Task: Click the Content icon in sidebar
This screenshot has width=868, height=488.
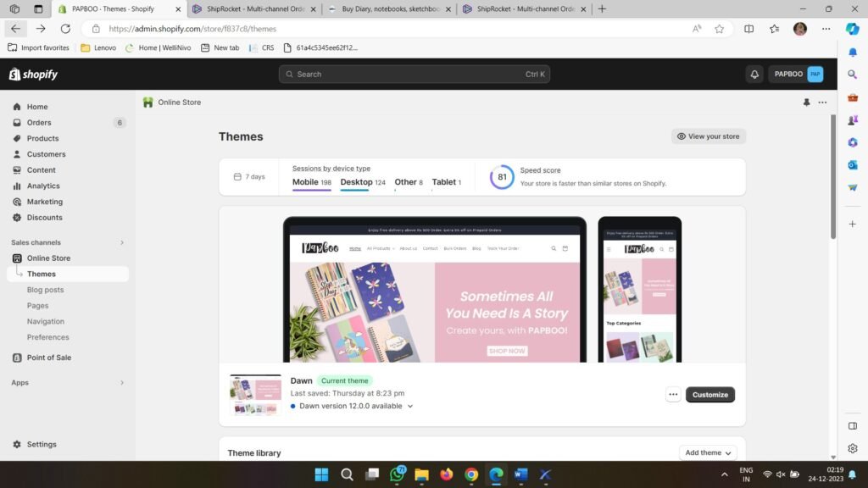Action: [17, 169]
